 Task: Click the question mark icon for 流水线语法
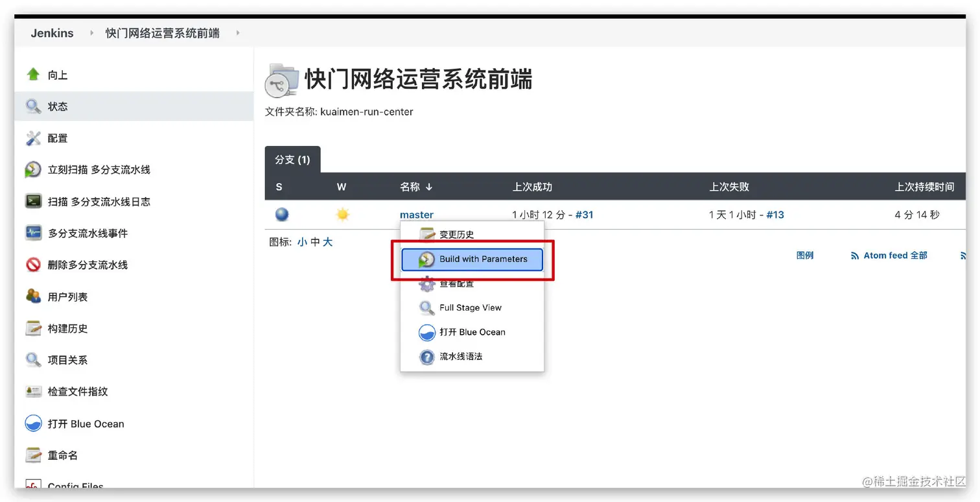426,357
